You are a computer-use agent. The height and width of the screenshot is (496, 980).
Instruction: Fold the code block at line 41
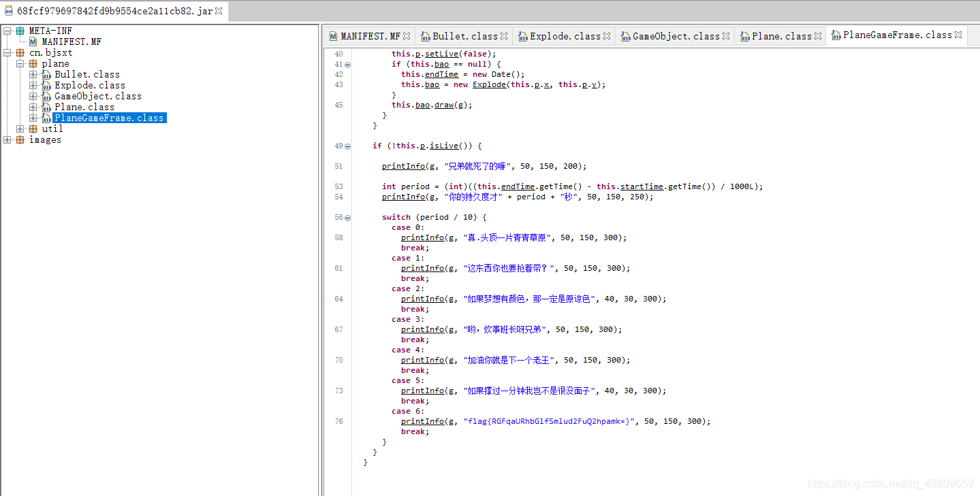[x=348, y=65]
